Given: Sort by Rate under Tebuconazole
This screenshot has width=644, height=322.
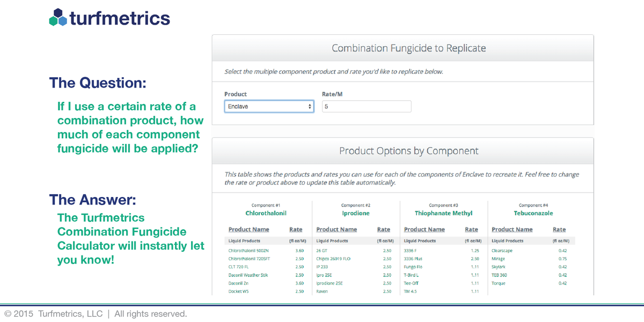Looking at the screenshot, I should (559, 230).
